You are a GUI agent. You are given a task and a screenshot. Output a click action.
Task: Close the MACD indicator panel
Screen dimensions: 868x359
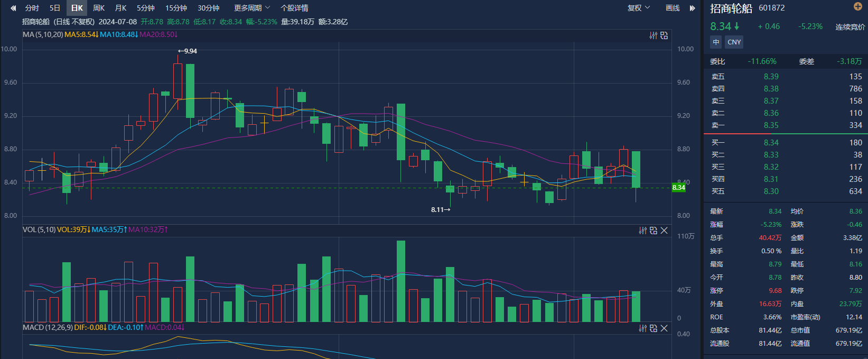(x=664, y=328)
